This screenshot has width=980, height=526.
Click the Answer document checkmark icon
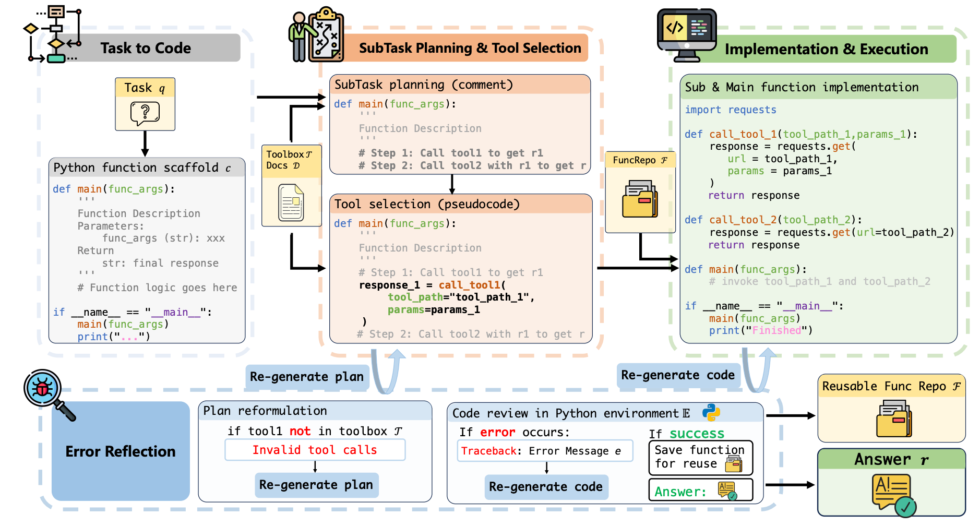[893, 494]
